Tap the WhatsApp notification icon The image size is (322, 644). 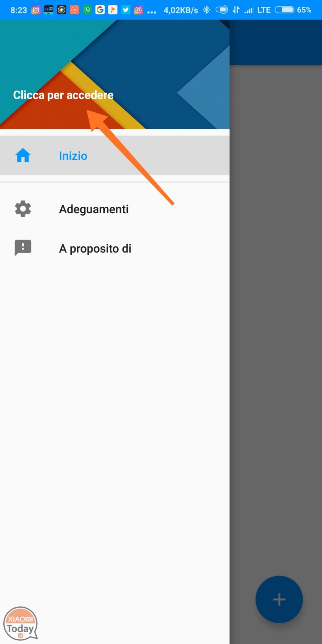87,10
